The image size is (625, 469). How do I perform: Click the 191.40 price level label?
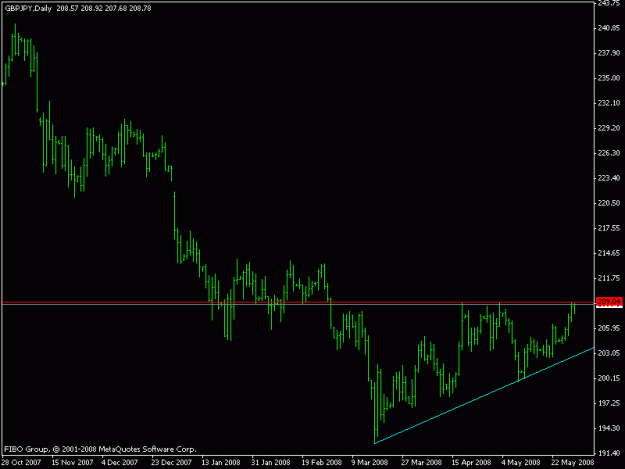[609, 453]
